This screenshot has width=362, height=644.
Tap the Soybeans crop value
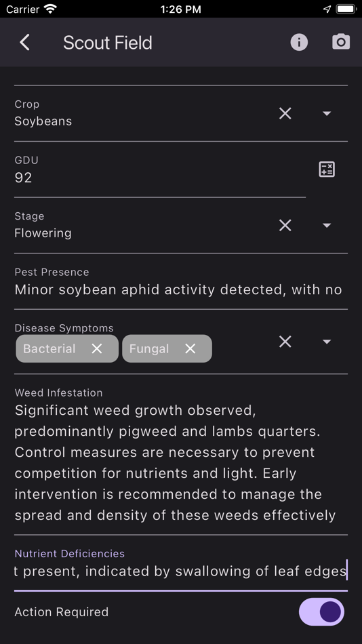[x=43, y=121]
